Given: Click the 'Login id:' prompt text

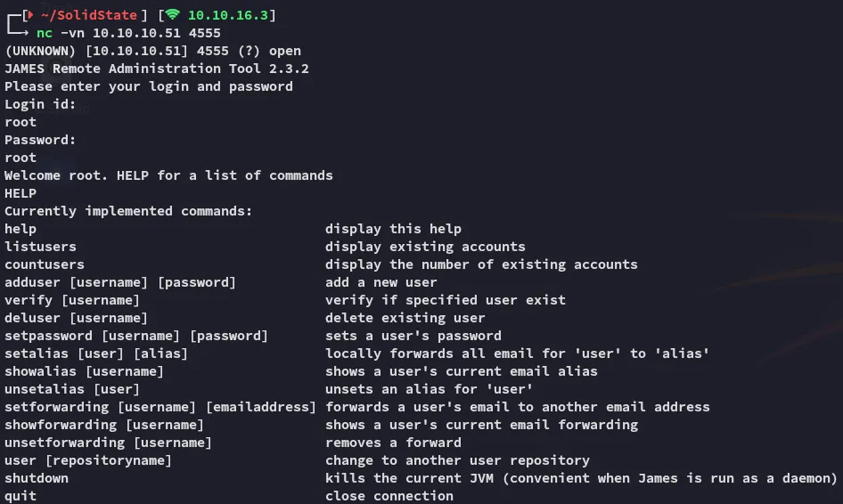Looking at the screenshot, I should tap(40, 104).
